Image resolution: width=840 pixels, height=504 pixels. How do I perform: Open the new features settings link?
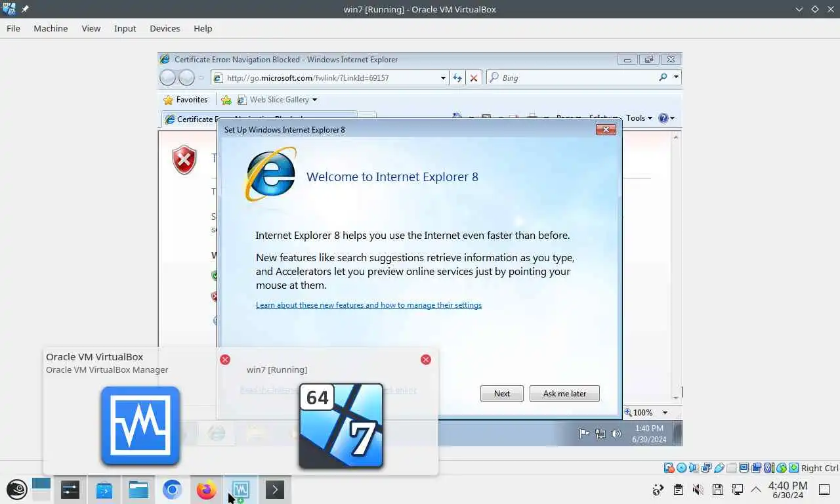(369, 305)
